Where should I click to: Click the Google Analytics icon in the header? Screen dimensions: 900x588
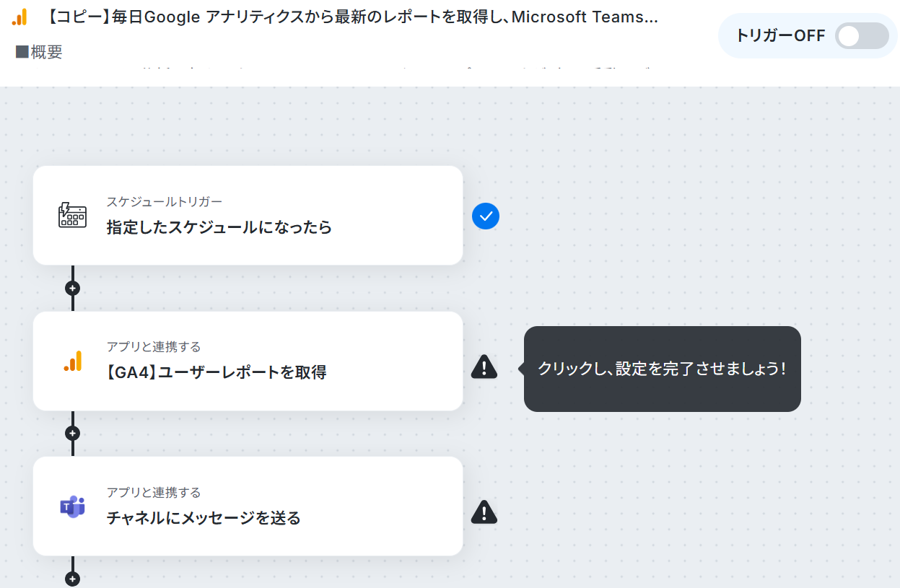point(20,17)
